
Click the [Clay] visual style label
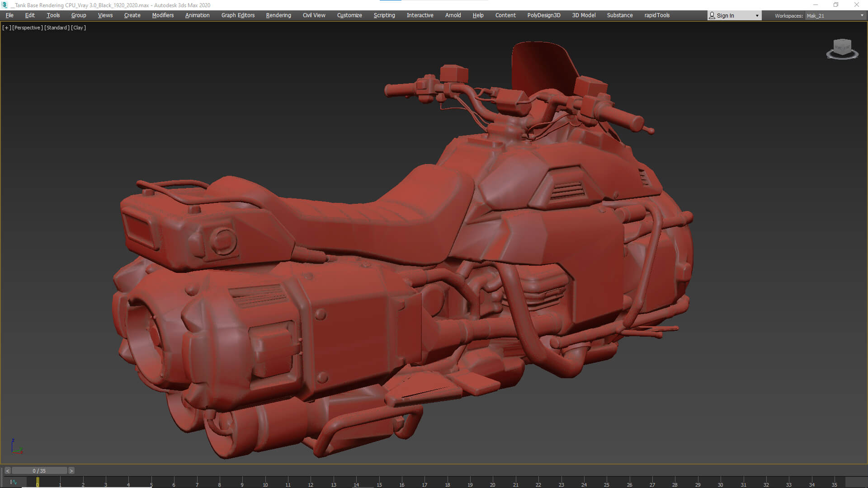pyautogui.click(x=78, y=28)
